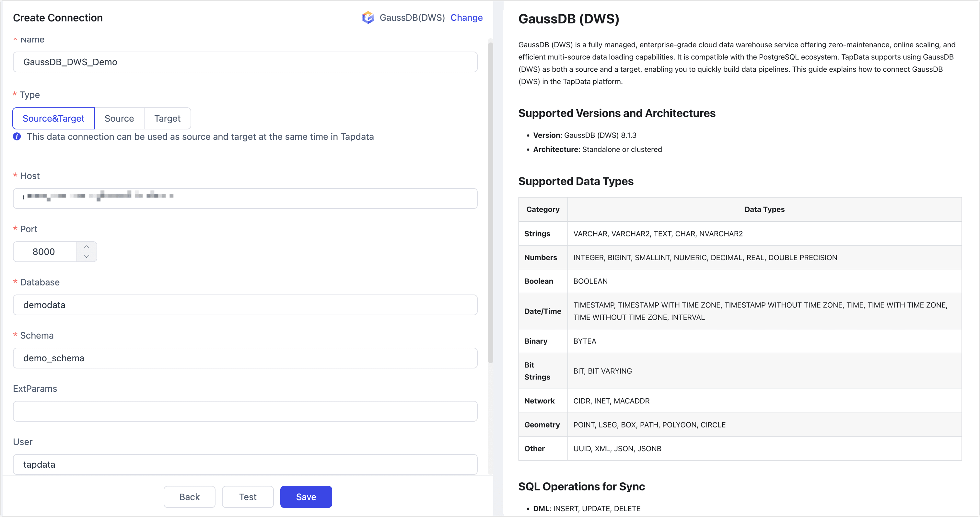980x517 pixels.
Task: Click the empty ExtParams input field
Action: [245, 411]
